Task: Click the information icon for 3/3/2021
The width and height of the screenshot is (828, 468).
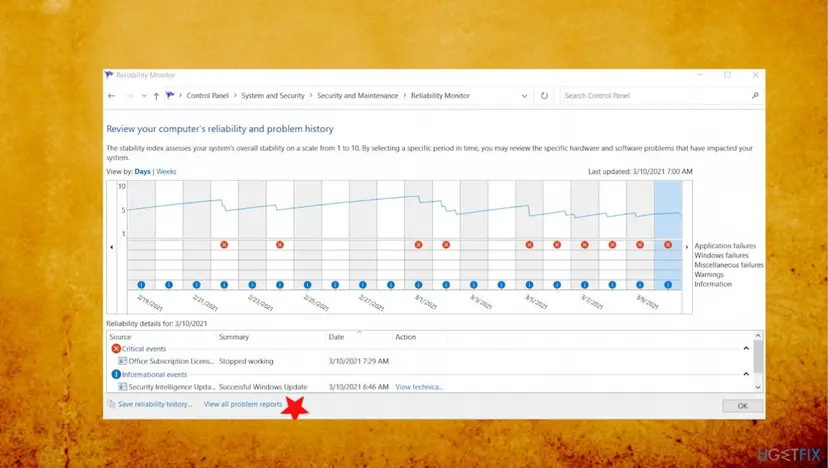Action: coord(474,285)
